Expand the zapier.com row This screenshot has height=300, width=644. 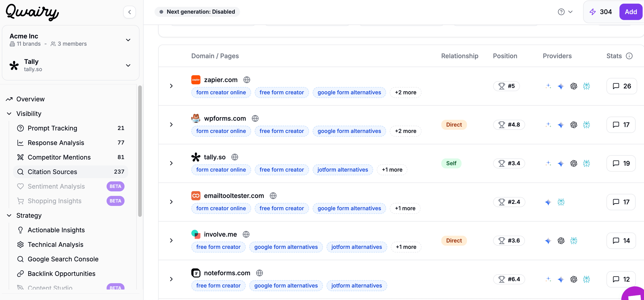pos(171,86)
